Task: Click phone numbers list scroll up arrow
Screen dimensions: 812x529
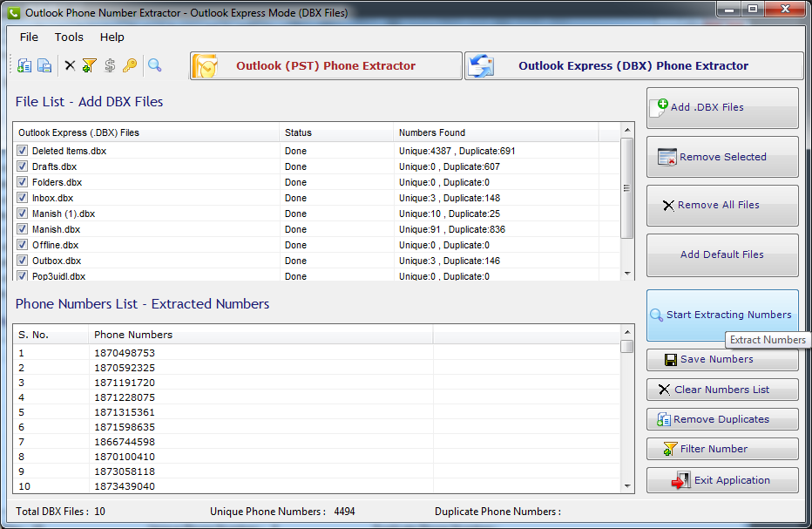Action: 627,332
